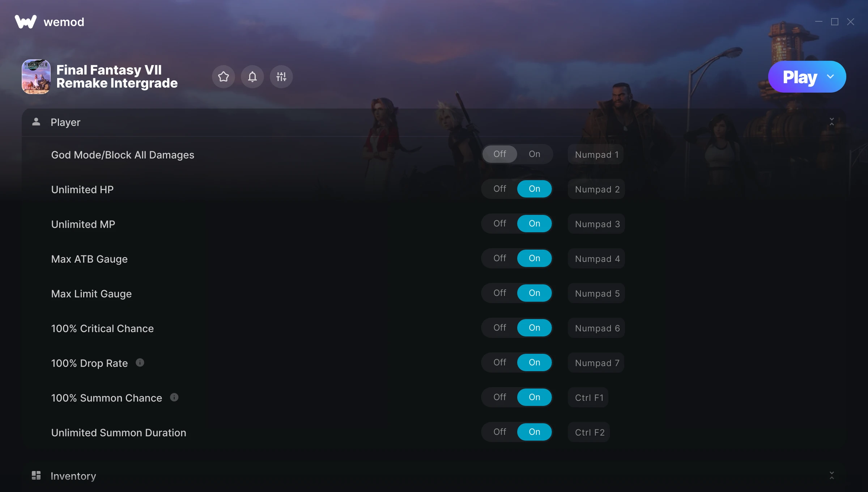Show info icon for 100% Summon Chance
868x492 pixels.
pyautogui.click(x=174, y=397)
